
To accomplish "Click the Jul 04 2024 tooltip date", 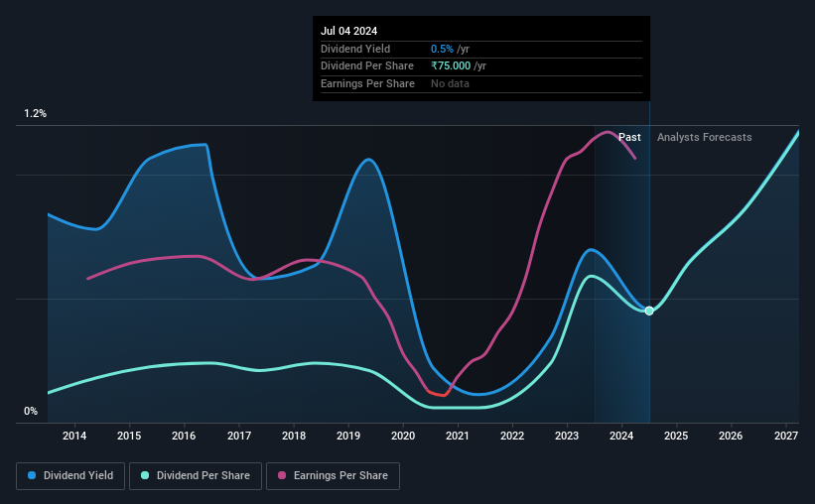I will (348, 31).
